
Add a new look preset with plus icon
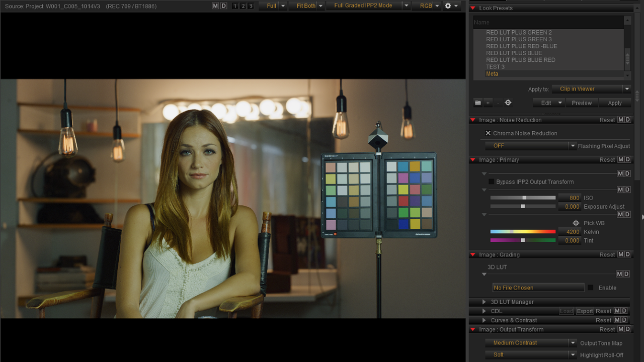click(x=488, y=103)
